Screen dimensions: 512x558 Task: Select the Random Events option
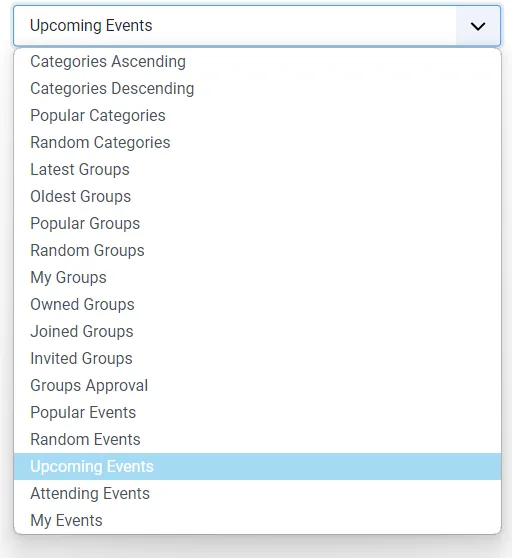tap(257, 440)
